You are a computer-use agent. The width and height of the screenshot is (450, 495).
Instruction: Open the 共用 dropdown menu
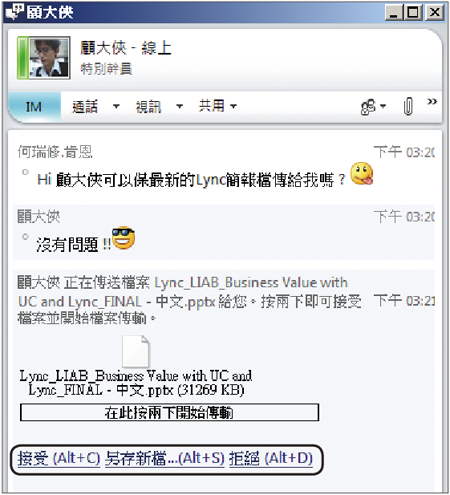(x=218, y=106)
